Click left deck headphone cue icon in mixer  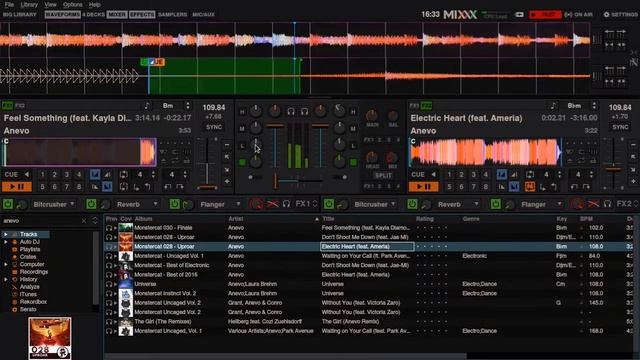(291, 111)
